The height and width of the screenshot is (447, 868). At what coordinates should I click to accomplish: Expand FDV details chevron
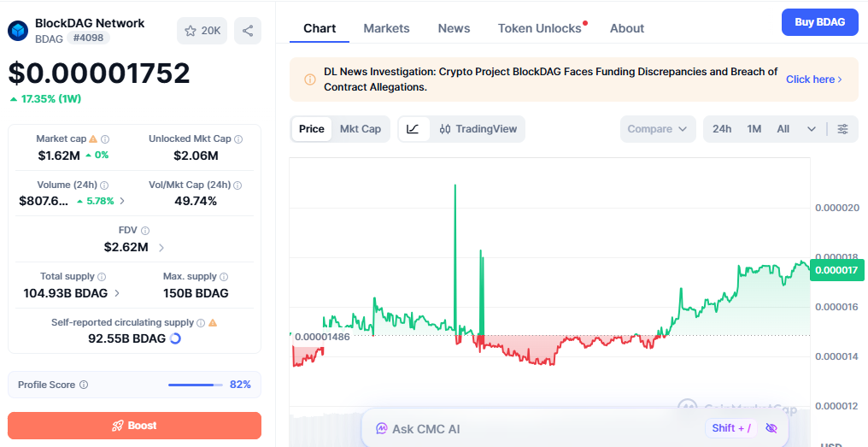pos(161,248)
